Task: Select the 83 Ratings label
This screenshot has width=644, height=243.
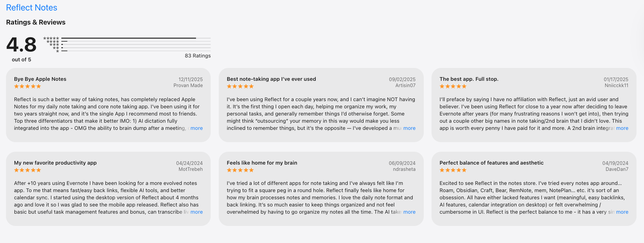Action: pyautogui.click(x=198, y=56)
